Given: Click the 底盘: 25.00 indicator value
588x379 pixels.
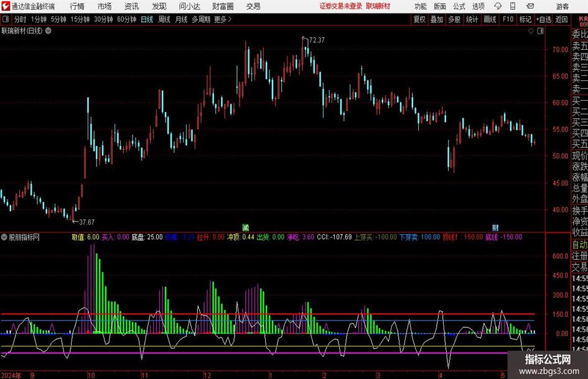Looking at the screenshot, I should (x=147, y=237).
